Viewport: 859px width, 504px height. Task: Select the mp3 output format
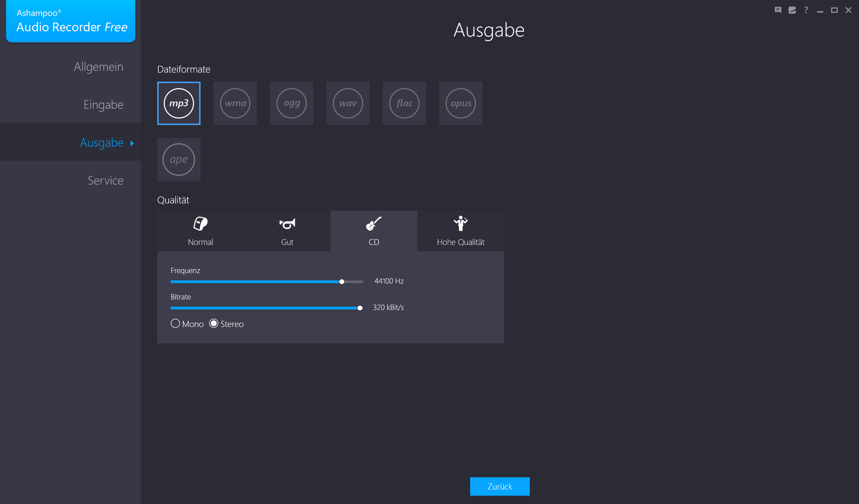[179, 103]
